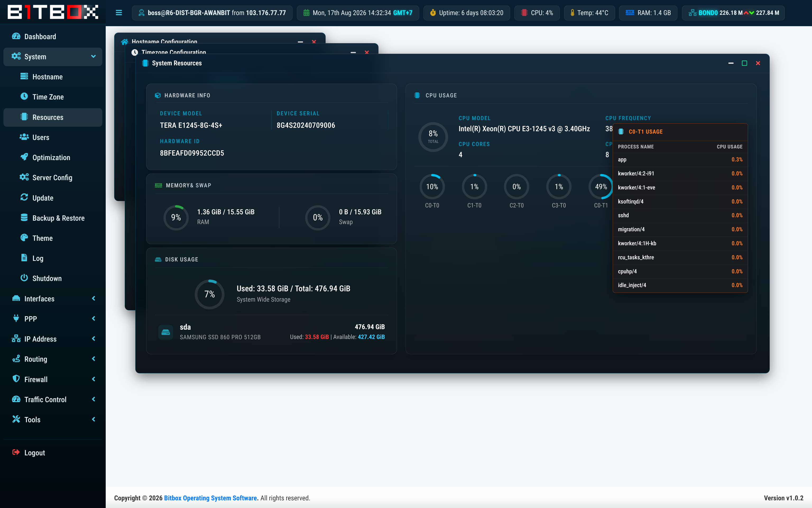Screen dimensions: 812x508
Task: Click the Log file icon
Action: (x=24, y=258)
